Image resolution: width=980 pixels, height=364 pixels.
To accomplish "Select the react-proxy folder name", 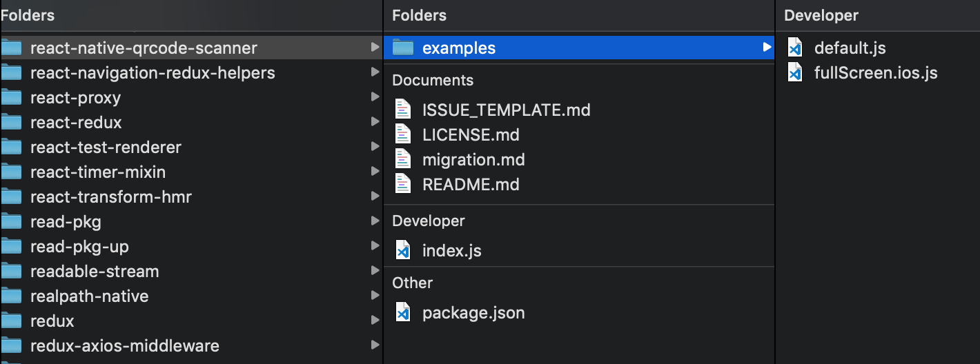I will tap(75, 98).
